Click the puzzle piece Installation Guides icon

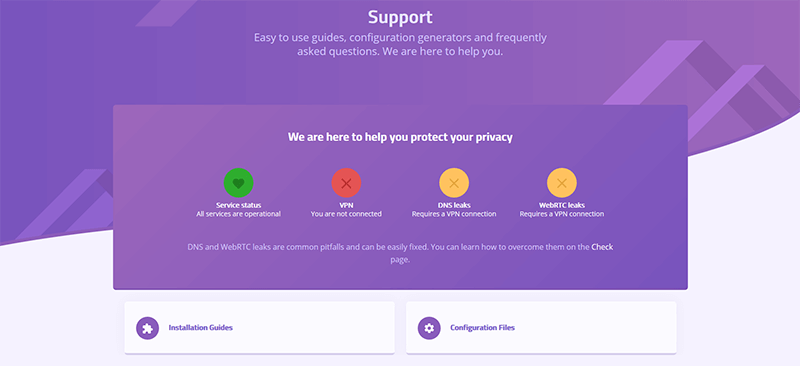point(147,328)
